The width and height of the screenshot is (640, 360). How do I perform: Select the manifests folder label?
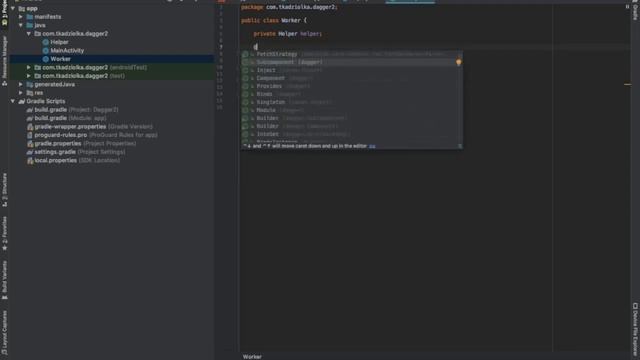[48, 17]
